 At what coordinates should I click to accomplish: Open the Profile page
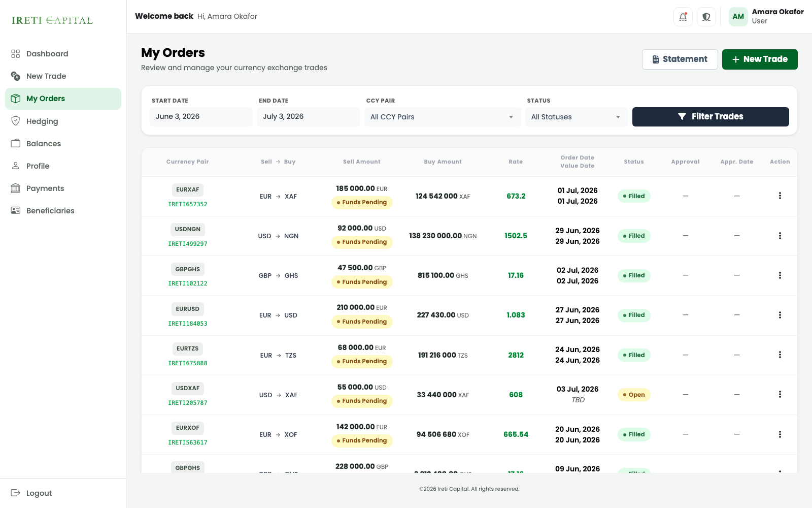[x=63, y=166]
